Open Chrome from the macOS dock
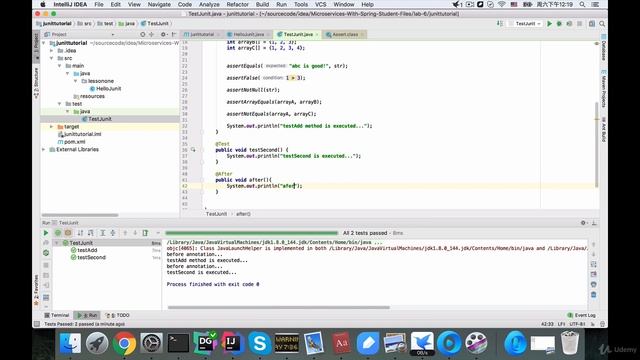The image size is (640, 360). click(124, 343)
